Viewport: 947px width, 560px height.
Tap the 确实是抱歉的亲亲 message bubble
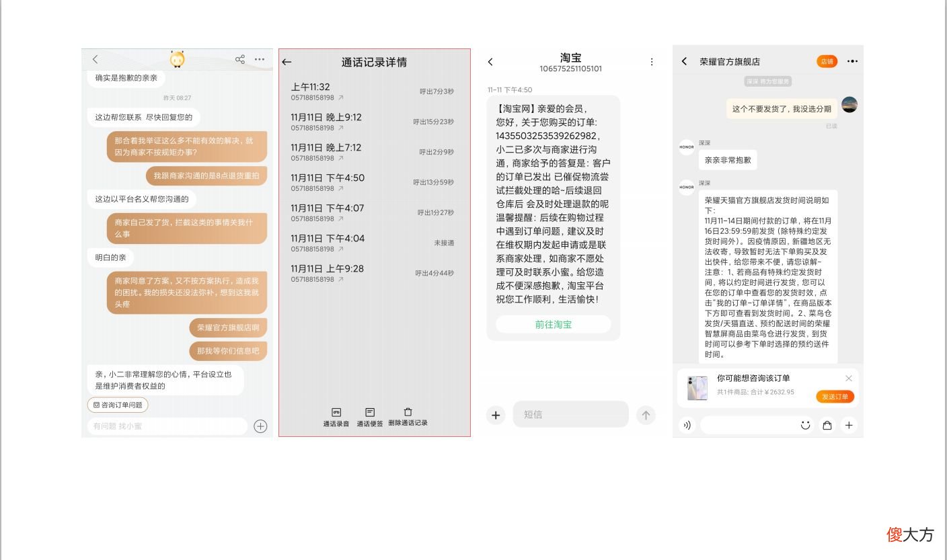tap(126, 78)
